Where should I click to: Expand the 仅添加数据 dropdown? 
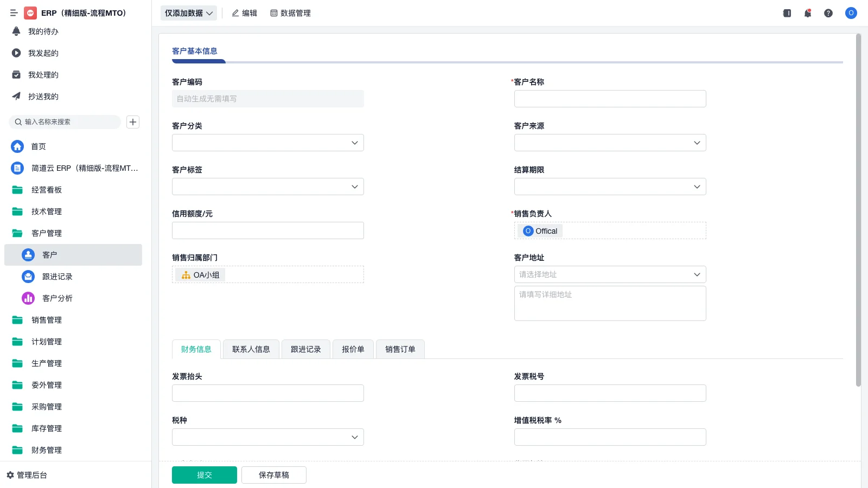tap(188, 13)
